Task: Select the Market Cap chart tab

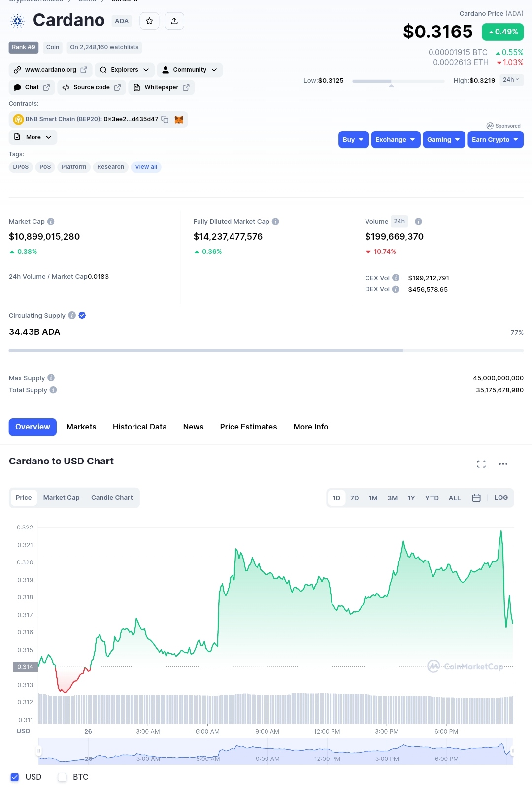Action: 62,498
